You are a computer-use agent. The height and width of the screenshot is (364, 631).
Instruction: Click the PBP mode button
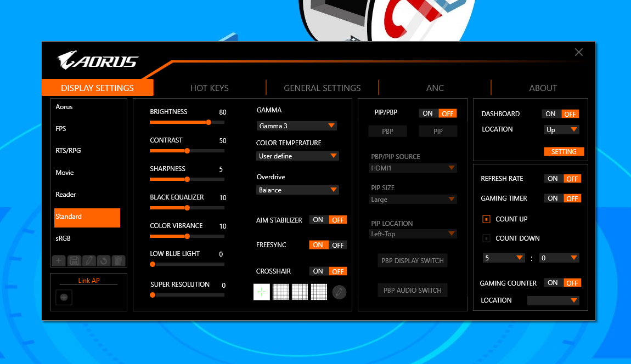(387, 131)
